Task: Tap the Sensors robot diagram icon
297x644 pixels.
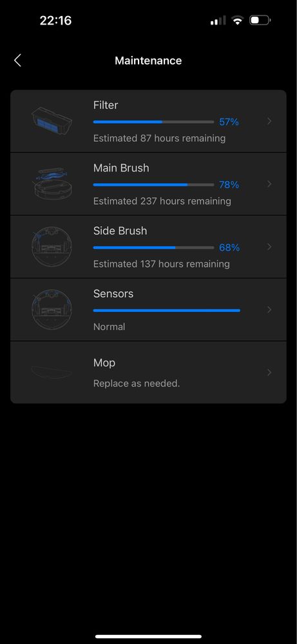Action: 52,309
